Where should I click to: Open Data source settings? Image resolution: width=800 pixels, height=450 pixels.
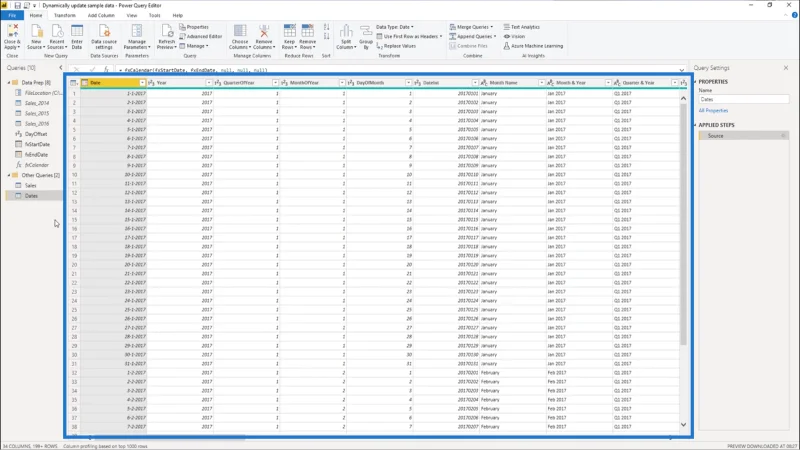pos(104,37)
